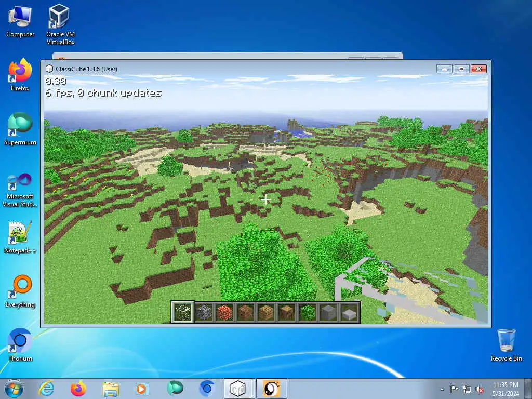Open Windows Explorer from the taskbar
Image resolution: width=532 pixels, height=399 pixels.
click(x=111, y=389)
